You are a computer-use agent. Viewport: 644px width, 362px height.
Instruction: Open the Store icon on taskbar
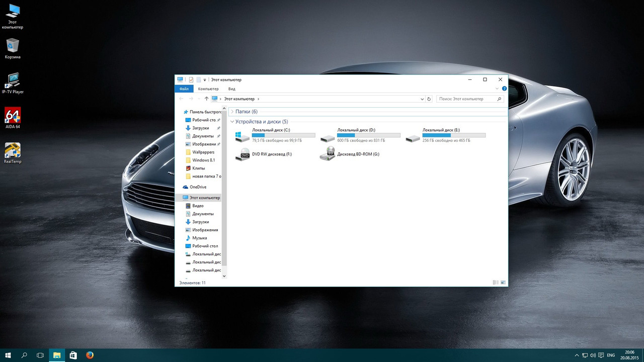[x=73, y=355]
